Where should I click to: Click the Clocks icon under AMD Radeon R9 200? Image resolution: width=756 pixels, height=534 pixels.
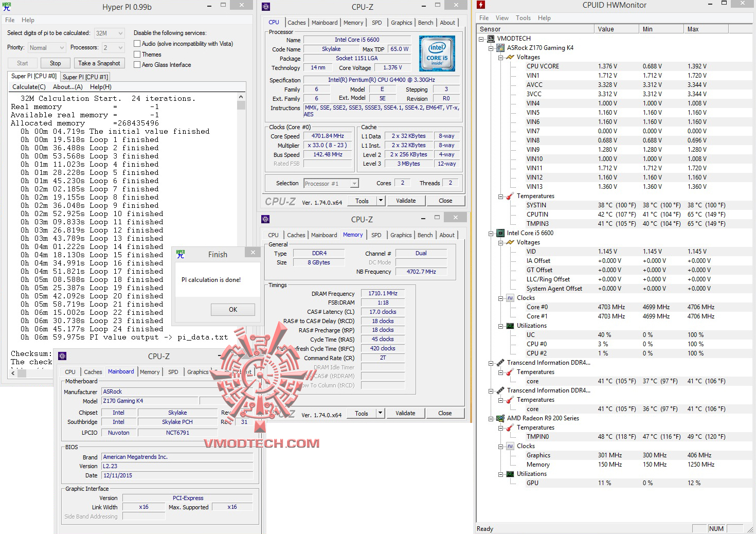(510, 446)
